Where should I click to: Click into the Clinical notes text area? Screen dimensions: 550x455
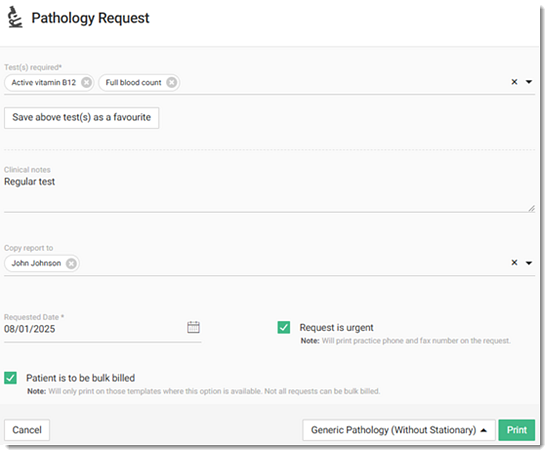click(x=269, y=194)
